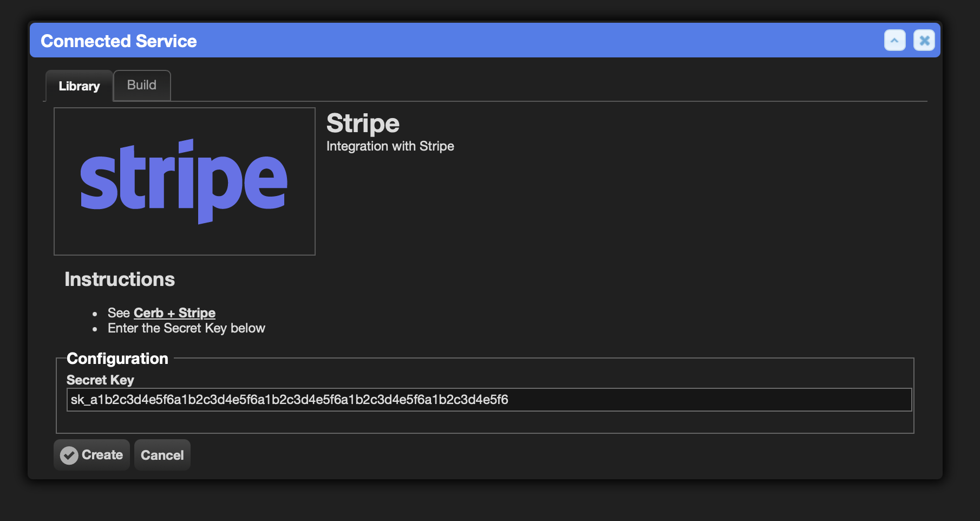Open the Cerb + Stripe link
The image size is (980, 521).
click(x=174, y=313)
